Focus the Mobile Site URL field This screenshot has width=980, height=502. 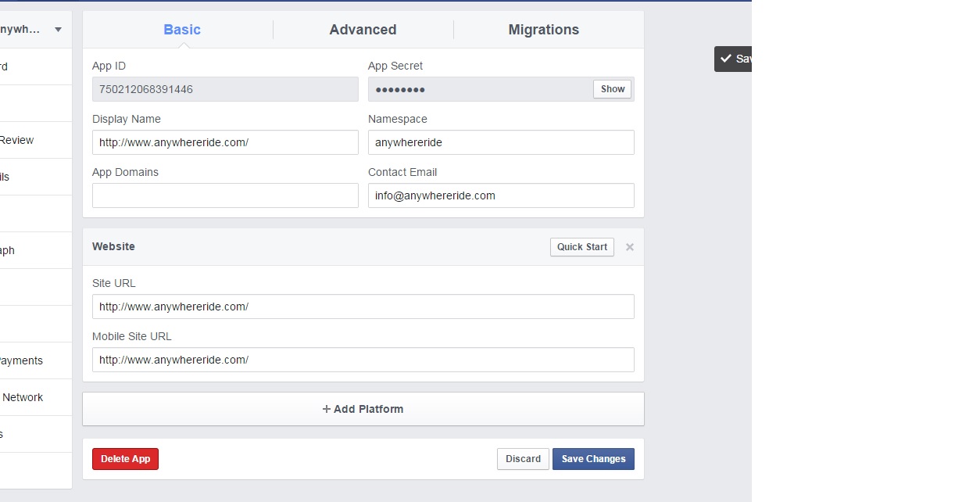coord(363,360)
